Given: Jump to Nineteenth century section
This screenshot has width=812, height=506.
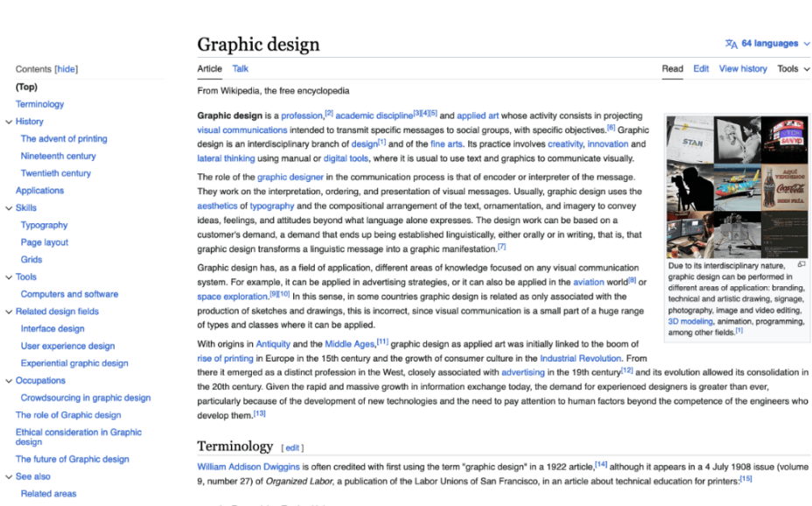Looking at the screenshot, I should [x=58, y=156].
